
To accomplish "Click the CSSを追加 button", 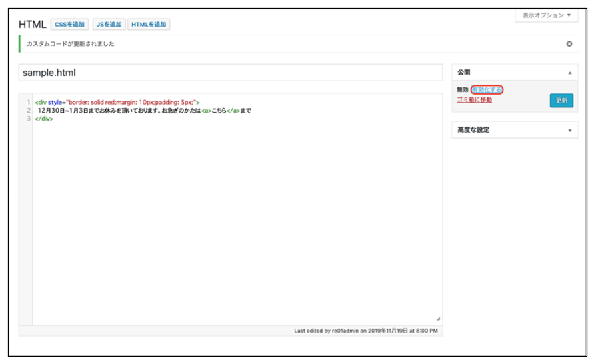I will (x=69, y=25).
